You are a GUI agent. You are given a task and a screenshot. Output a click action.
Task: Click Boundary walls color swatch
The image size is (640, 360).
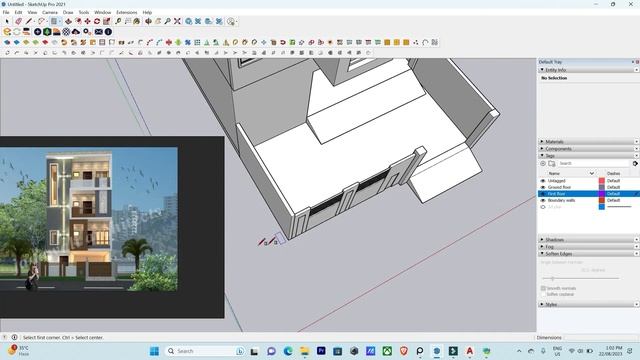(602, 200)
